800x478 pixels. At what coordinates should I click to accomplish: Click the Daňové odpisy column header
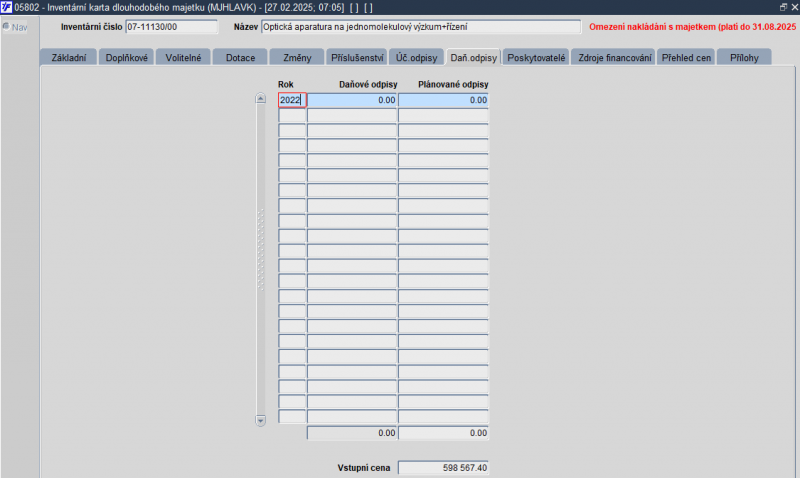[368, 84]
